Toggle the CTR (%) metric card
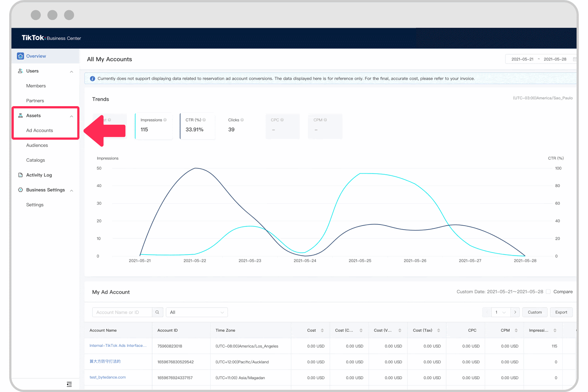 coord(197,126)
